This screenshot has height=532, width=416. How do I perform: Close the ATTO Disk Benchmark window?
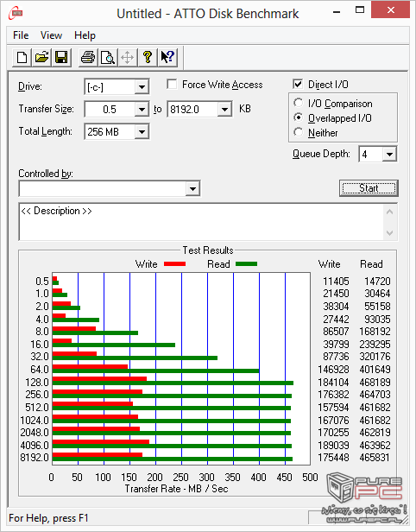coord(391,10)
